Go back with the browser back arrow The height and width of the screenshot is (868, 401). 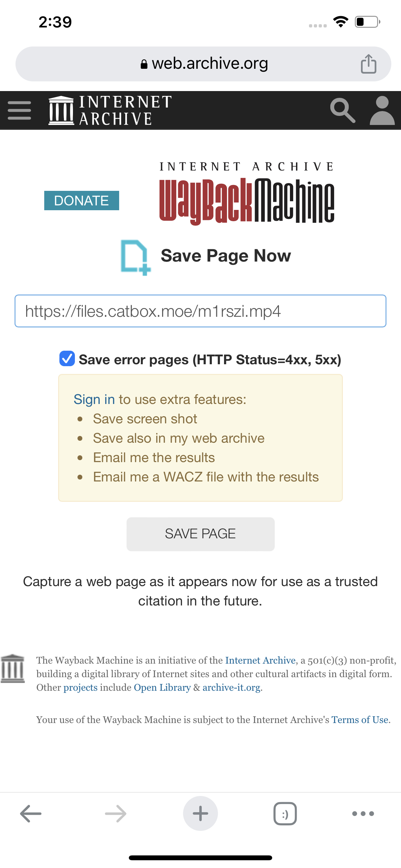tap(31, 813)
